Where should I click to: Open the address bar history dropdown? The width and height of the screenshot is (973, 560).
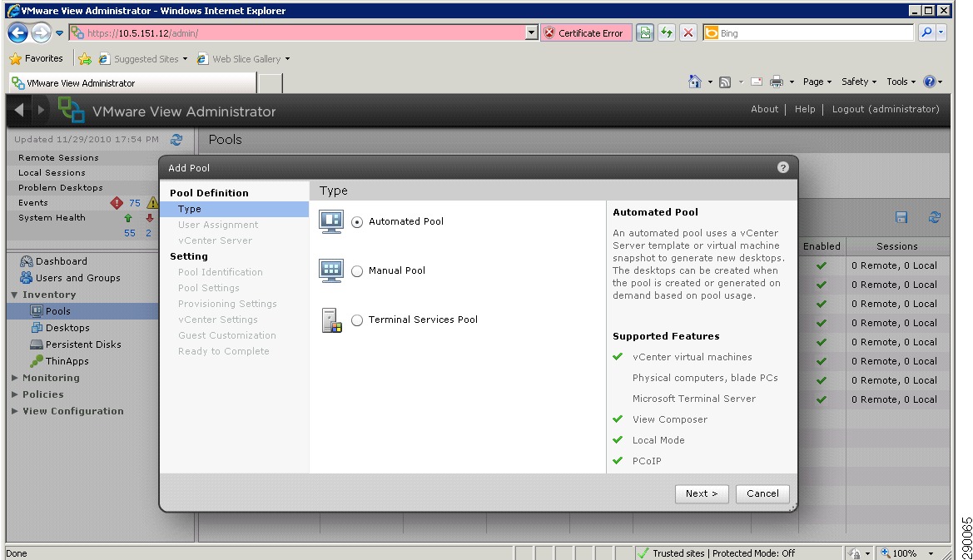531,33
